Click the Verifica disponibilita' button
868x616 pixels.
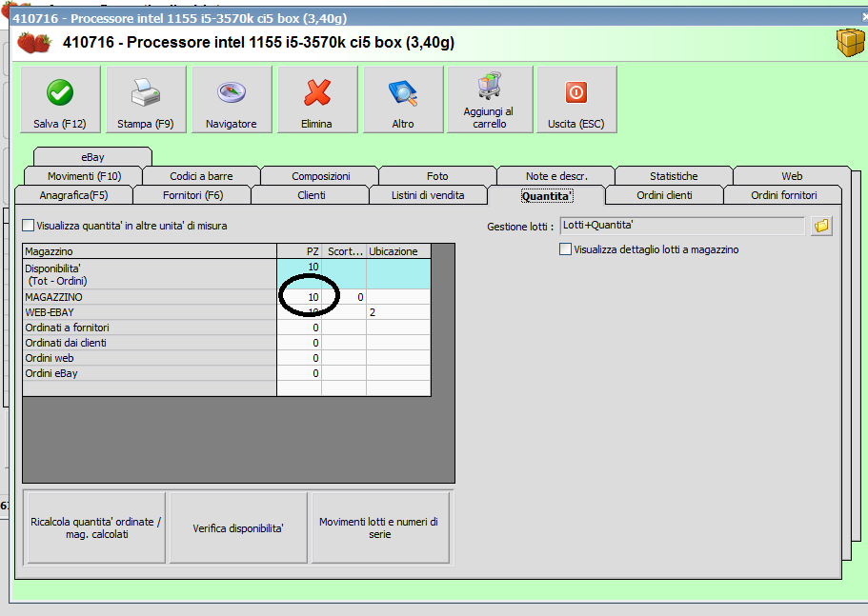tap(238, 527)
